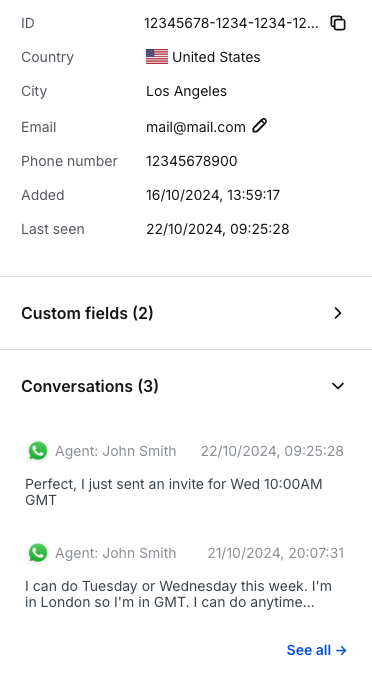Click the Conversations (3) heading
This screenshot has height=676, width=372.
pyautogui.click(x=90, y=386)
